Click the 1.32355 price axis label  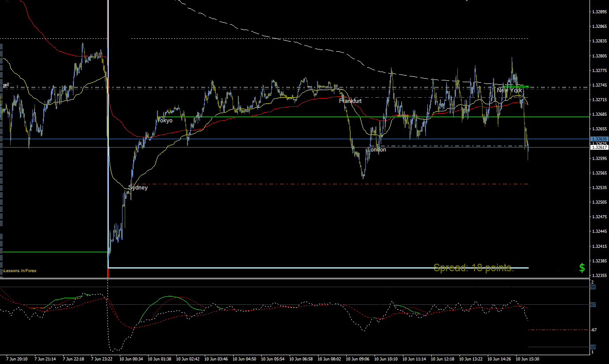[600, 275]
